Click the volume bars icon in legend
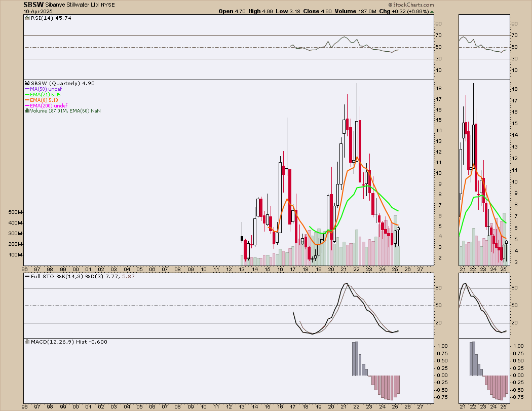The height and width of the screenshot is (411, 532). coord(27,110)
